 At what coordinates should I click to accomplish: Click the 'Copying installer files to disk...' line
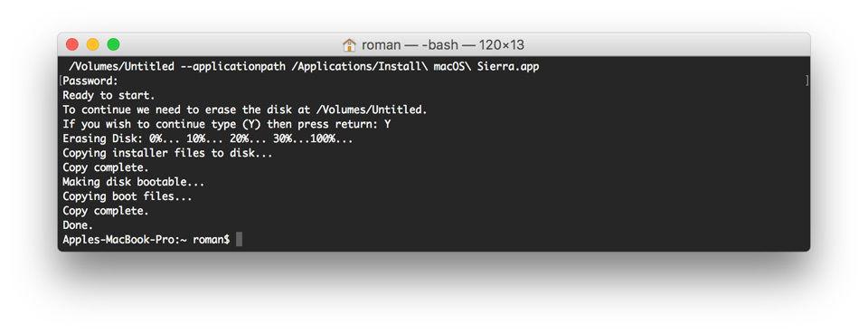[167, 154]
